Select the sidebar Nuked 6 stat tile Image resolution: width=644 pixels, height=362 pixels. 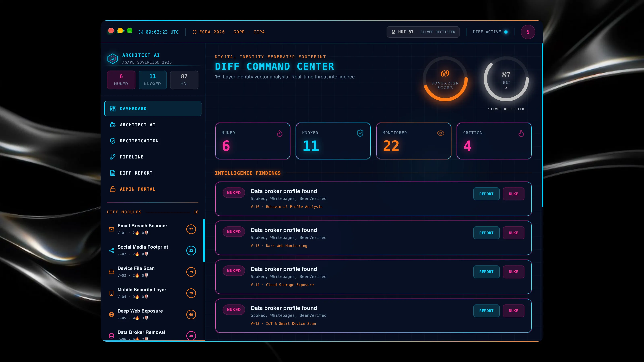121,80
